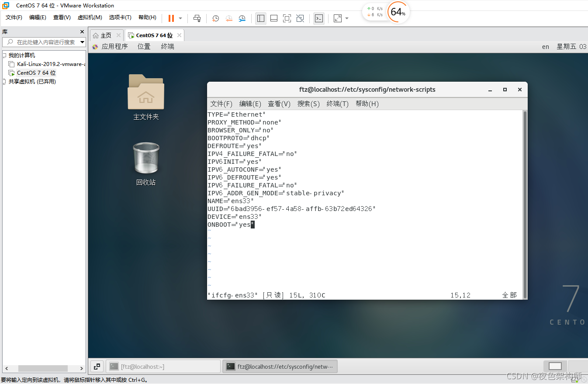588x384 pixels.
Task: Open terminal 编辑(E) menu
Action: (x=250, y=104)
